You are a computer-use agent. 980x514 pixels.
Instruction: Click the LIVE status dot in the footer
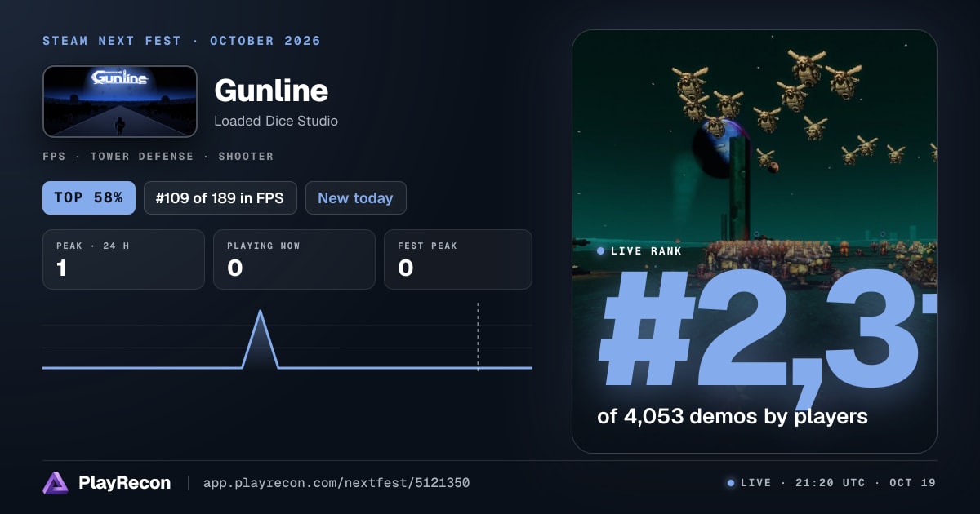click(731, 483)
